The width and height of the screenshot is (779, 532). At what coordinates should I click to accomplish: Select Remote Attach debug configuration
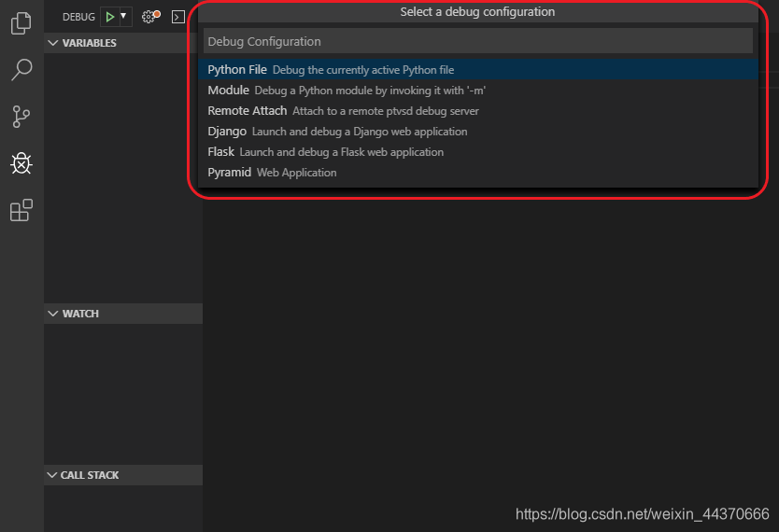coord(478,111)
